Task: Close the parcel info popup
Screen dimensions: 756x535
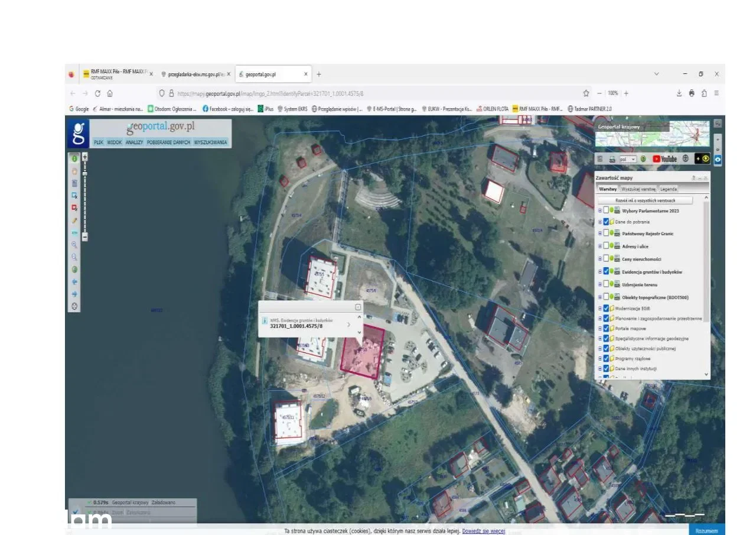Action: 358,307
